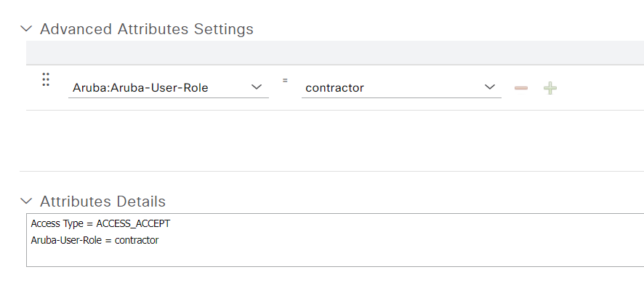Click blank space below Aruba-User-Role details line
Image resolution: width=644 pixels, height=291 pixels.
point(335,257)
